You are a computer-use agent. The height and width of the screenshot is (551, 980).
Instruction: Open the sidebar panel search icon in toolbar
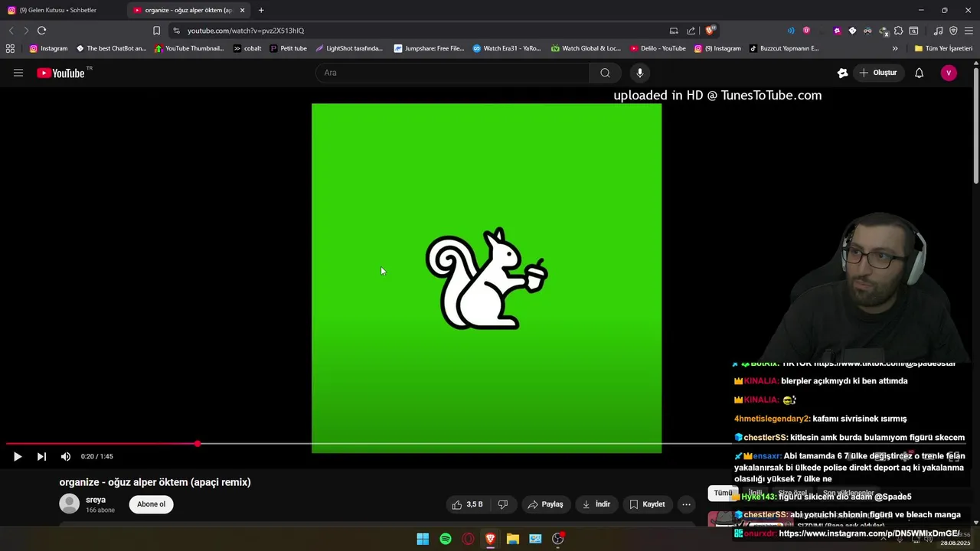click(913, 31)
